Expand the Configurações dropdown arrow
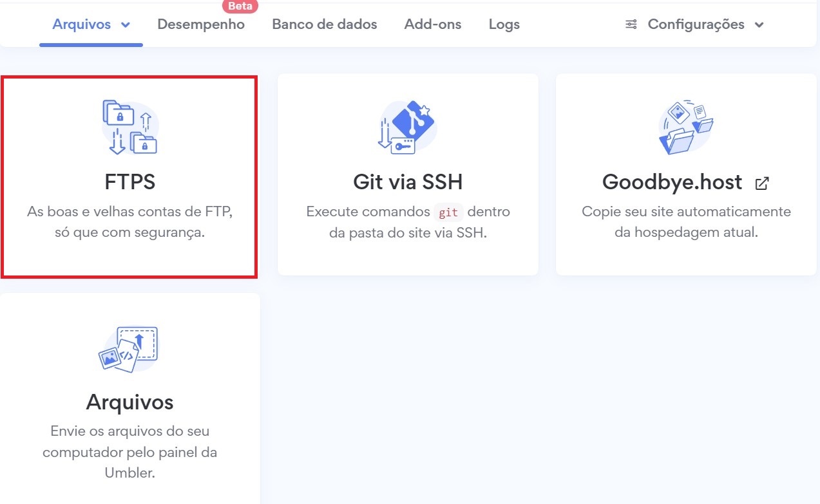Viewport: 820px width, 504px height. tap(759, 25)
